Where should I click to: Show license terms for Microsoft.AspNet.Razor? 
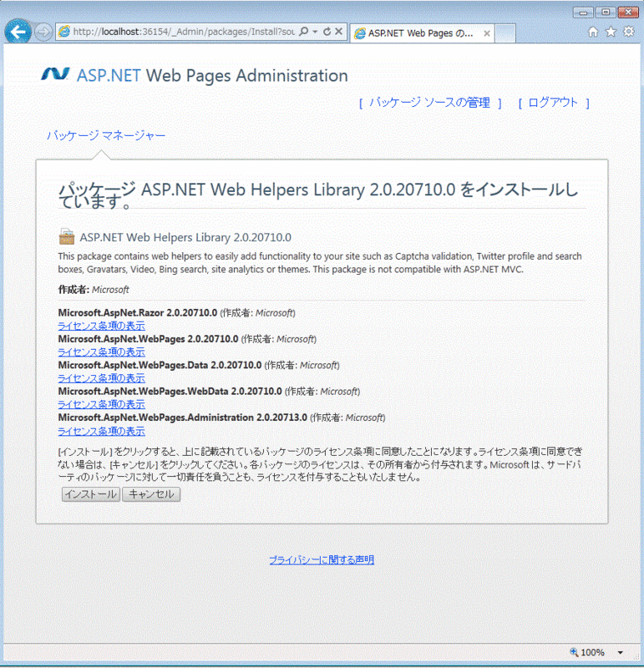101,326
